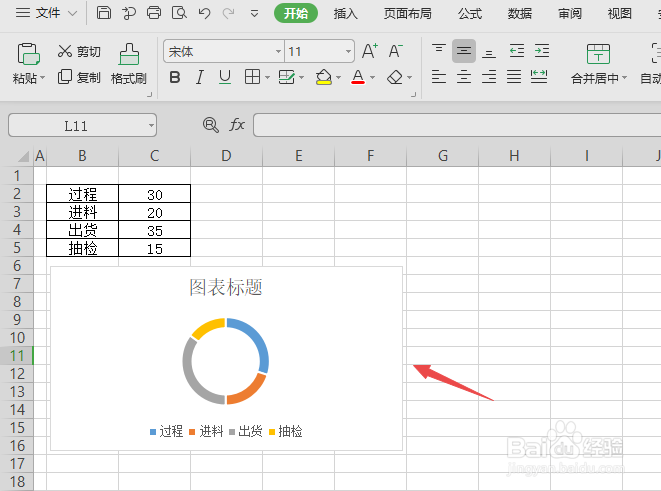Viewport: 661px width, 491px height.
Task: Increase font size with A+ icon
Action: point(370,51)
